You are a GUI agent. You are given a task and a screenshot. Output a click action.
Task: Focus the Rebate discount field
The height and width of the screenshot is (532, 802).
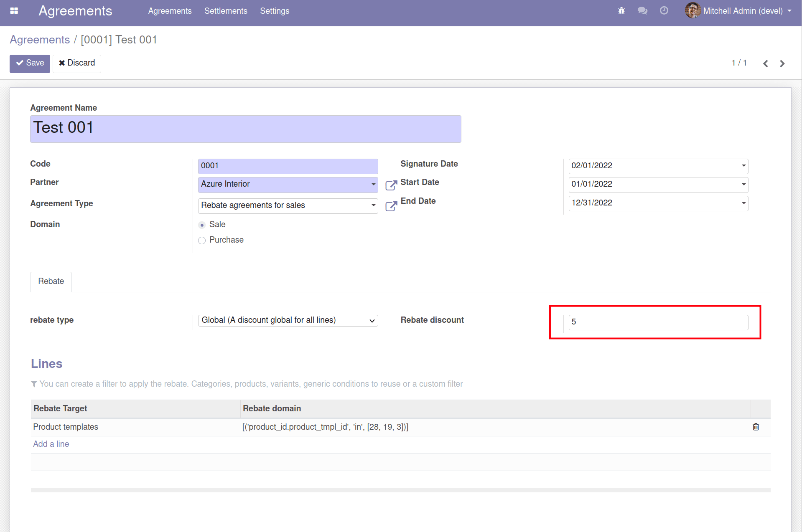(x=658, y=322)
